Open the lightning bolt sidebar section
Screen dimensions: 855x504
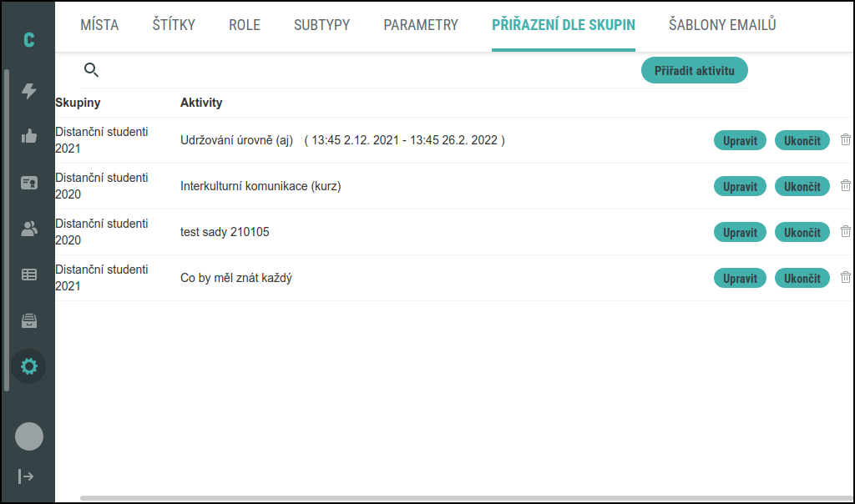pyautogui.click(x=29, y=90)
